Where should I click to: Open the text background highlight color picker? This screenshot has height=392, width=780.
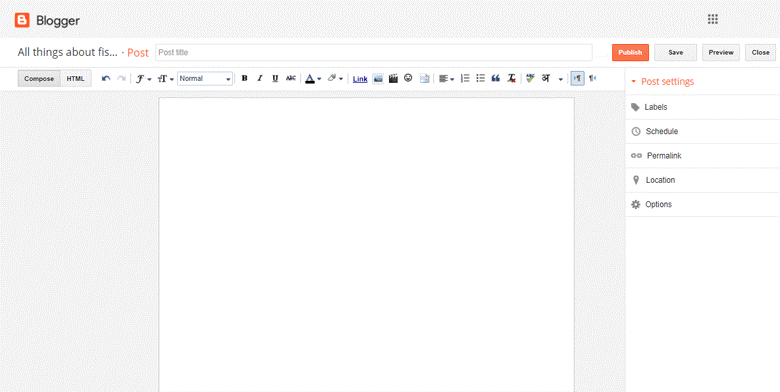pos(335,79)
